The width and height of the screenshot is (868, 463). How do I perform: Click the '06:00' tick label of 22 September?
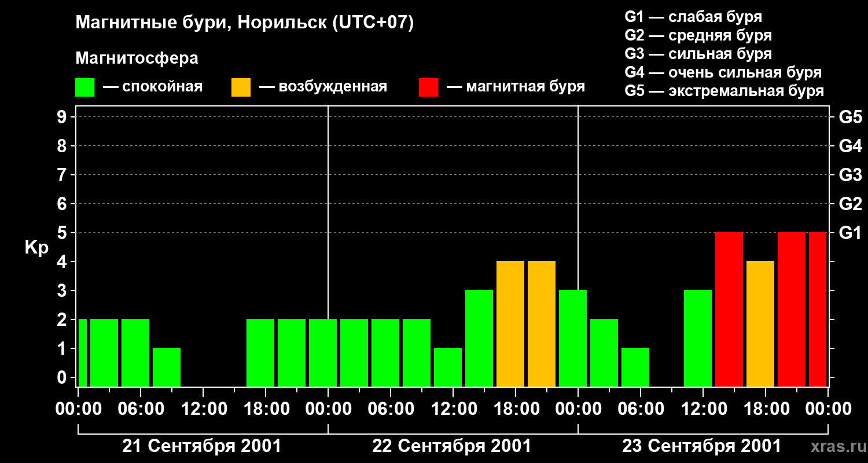click(x=391, y=409)
